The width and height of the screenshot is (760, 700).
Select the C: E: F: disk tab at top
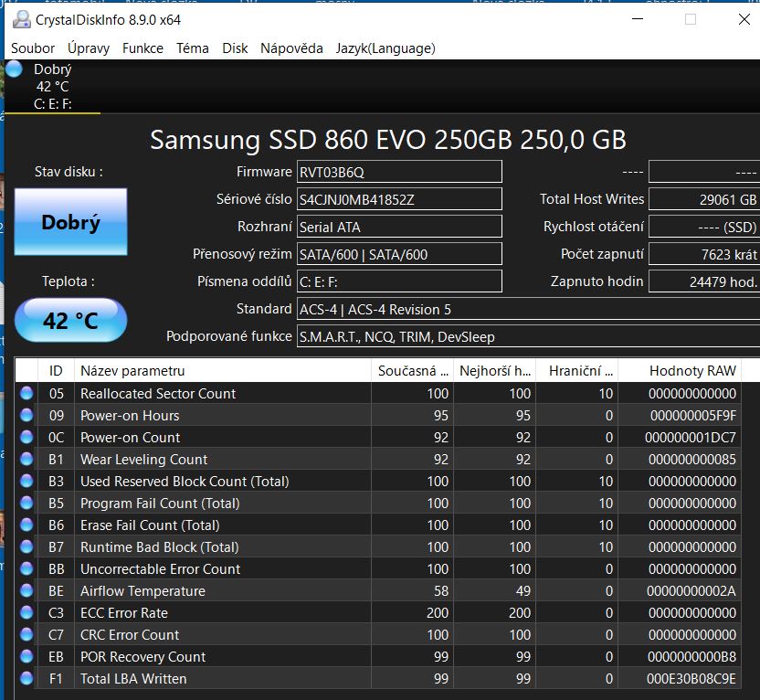(x=52, y=103)
